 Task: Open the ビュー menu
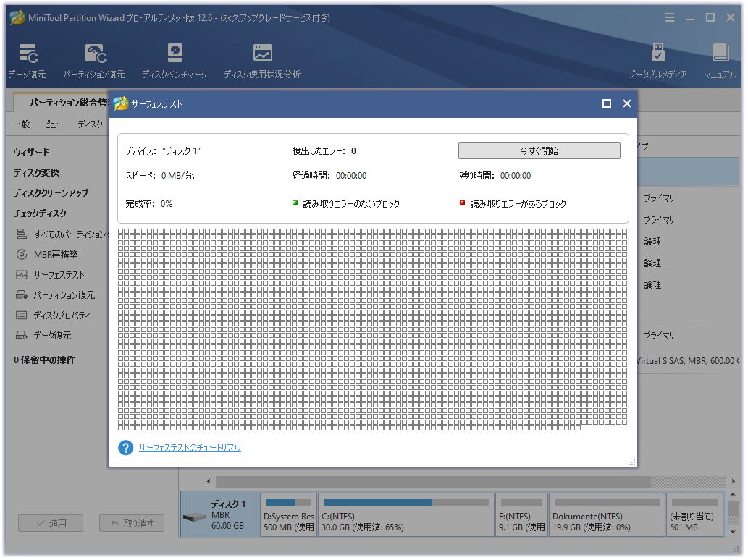[54, 124]
